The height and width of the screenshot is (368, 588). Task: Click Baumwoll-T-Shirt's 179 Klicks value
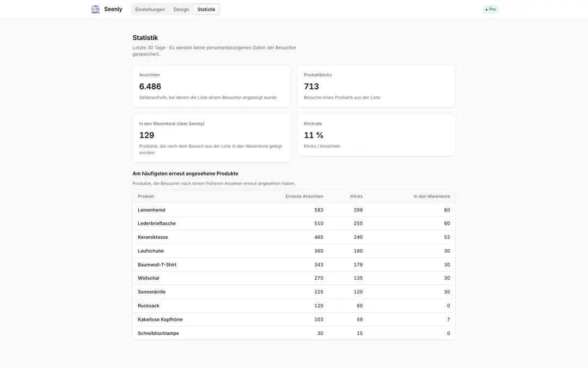pyautogui.click(x=358, y=265)
